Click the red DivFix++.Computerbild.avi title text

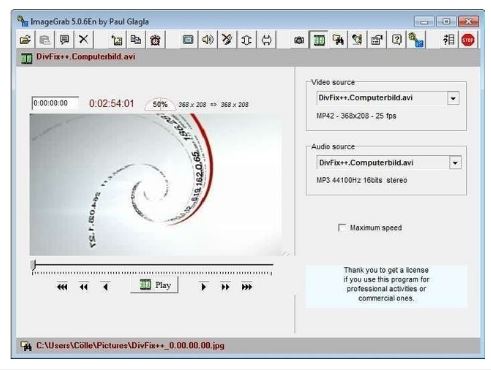[86, 57]
